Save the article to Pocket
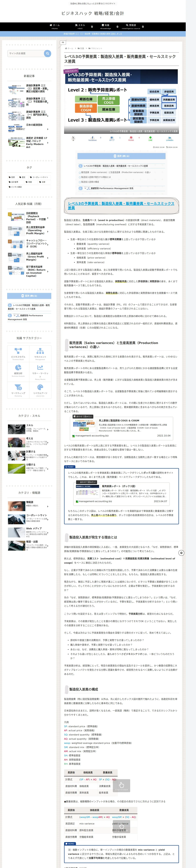The image size is (196, 868). coord(131,138)
